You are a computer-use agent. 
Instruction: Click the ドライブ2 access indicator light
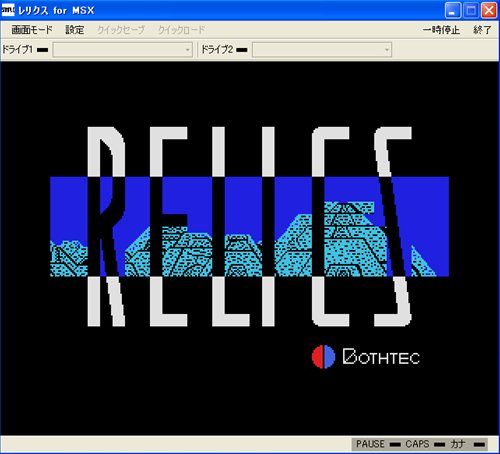point(242,50)
